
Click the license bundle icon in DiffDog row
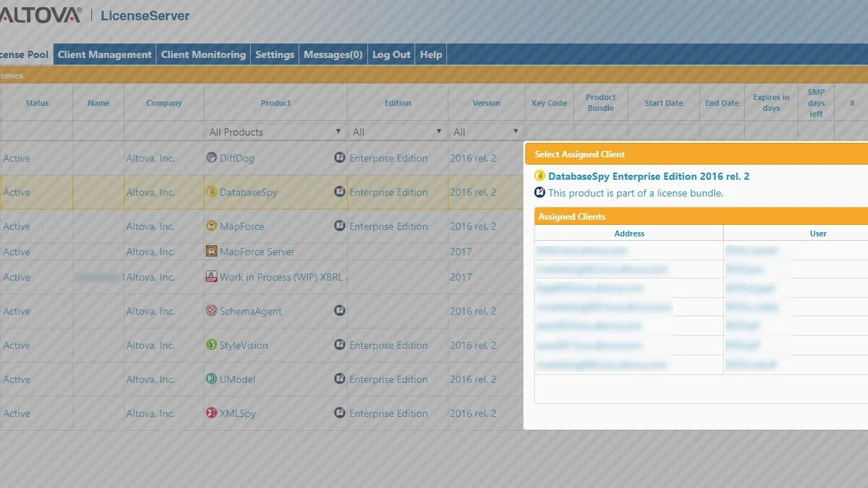coord(340,157)
